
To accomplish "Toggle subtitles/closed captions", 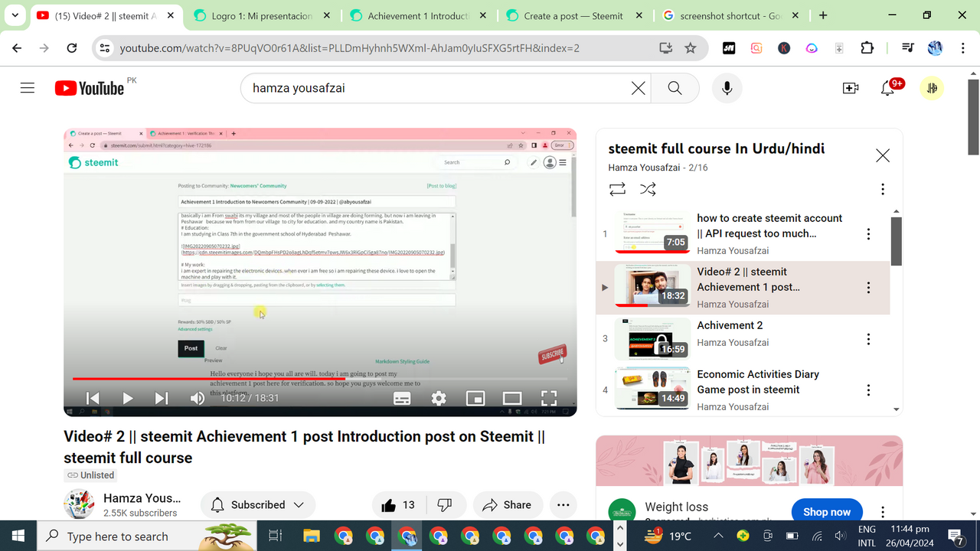I will (x=402, y=398).
